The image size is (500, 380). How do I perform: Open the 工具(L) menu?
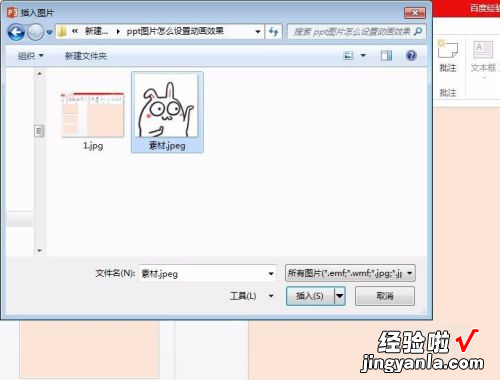[243, 296]
